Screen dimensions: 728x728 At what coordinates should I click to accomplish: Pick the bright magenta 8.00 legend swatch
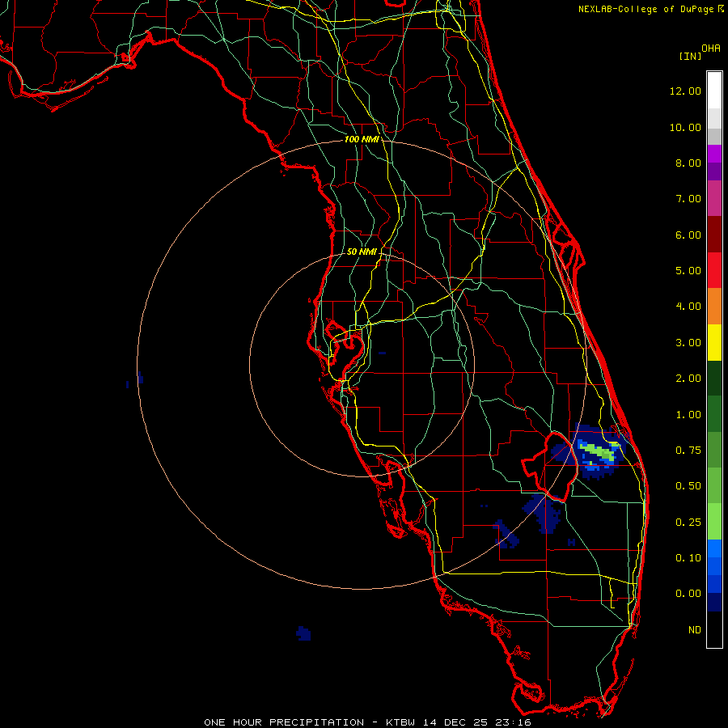coord(714,154)
